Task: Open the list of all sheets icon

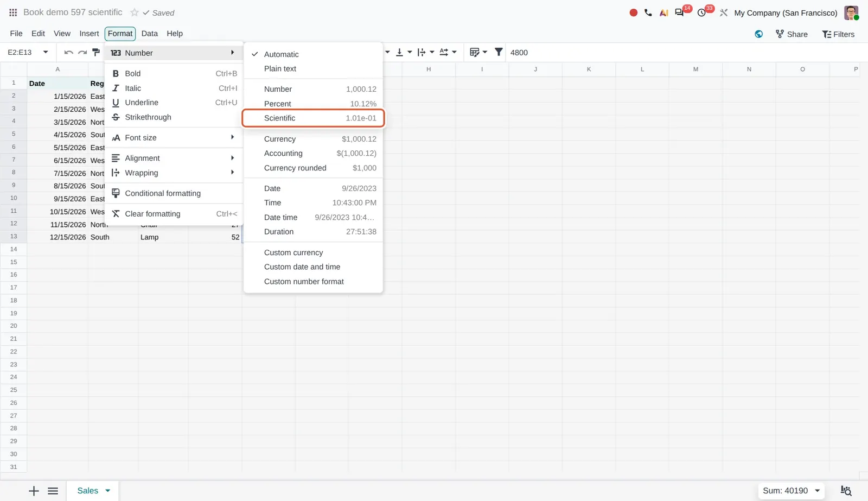Action: [53, 491]
